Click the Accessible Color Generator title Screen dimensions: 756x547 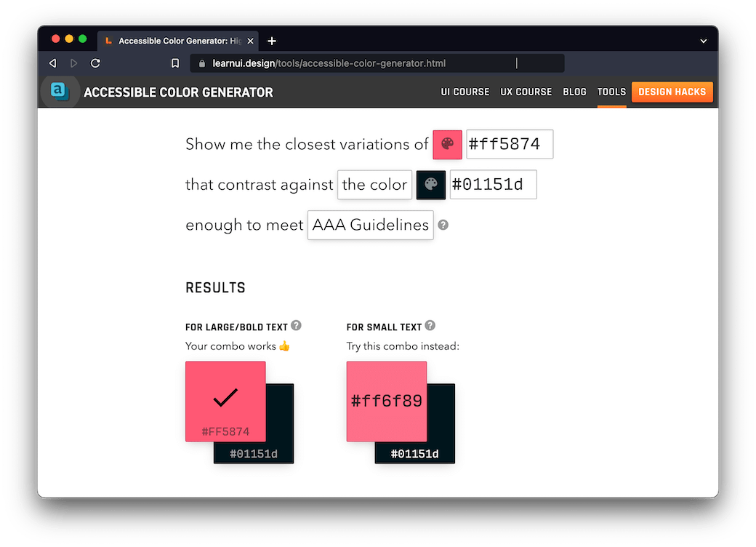click(178, 92)
